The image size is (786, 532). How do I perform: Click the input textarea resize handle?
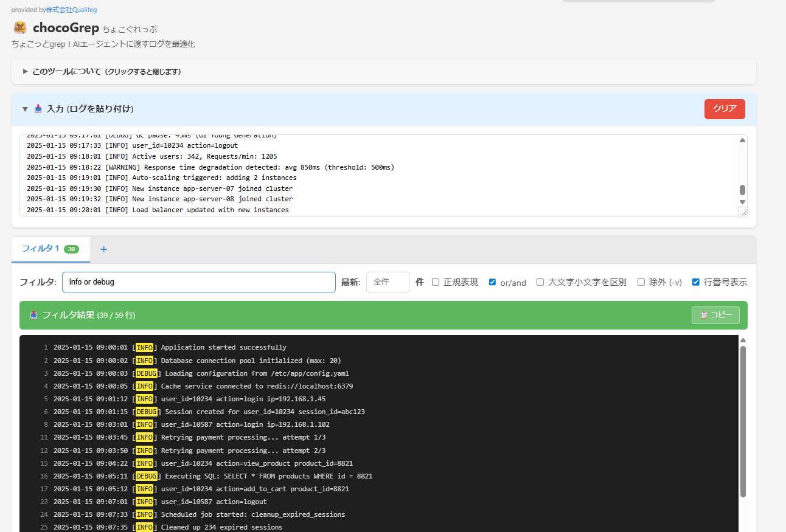click(x=743, y=212)
